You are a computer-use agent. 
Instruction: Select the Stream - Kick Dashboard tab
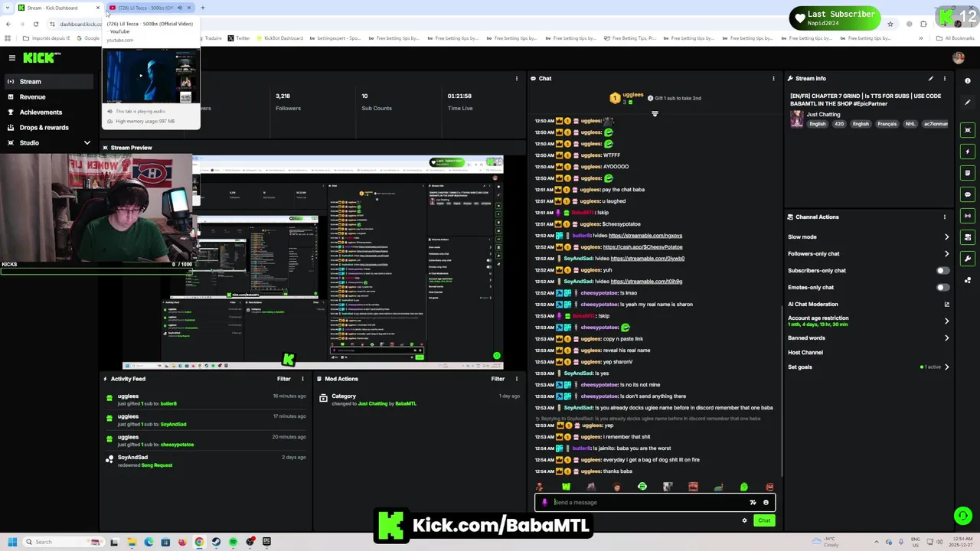(x=52, y=8)
